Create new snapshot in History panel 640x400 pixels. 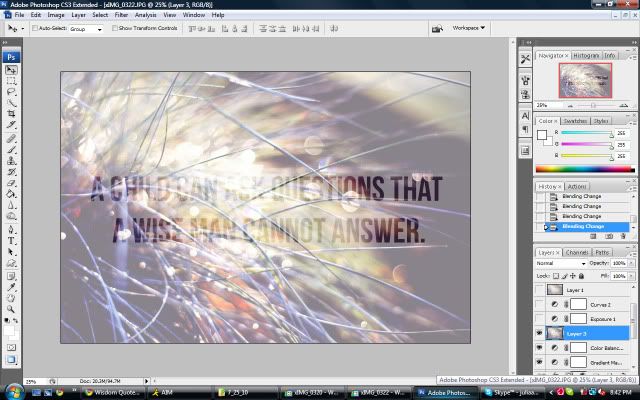(x=609, y=236)
